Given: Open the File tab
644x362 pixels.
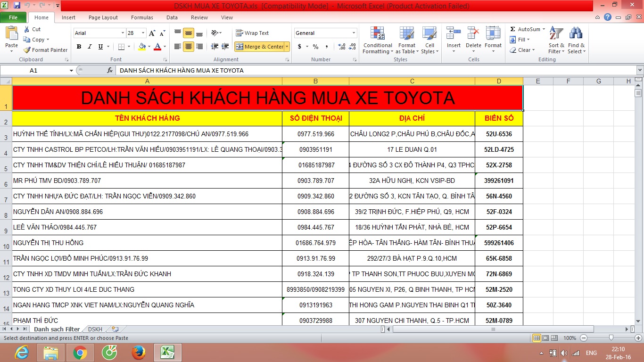Looking at the screenshot, I should tap(13, 17).
